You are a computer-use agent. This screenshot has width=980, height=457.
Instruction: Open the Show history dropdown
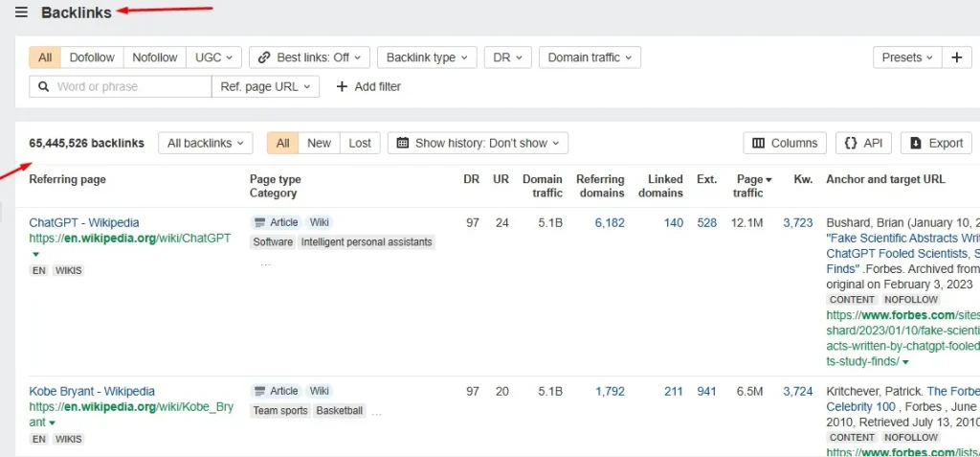coord(479,143)
